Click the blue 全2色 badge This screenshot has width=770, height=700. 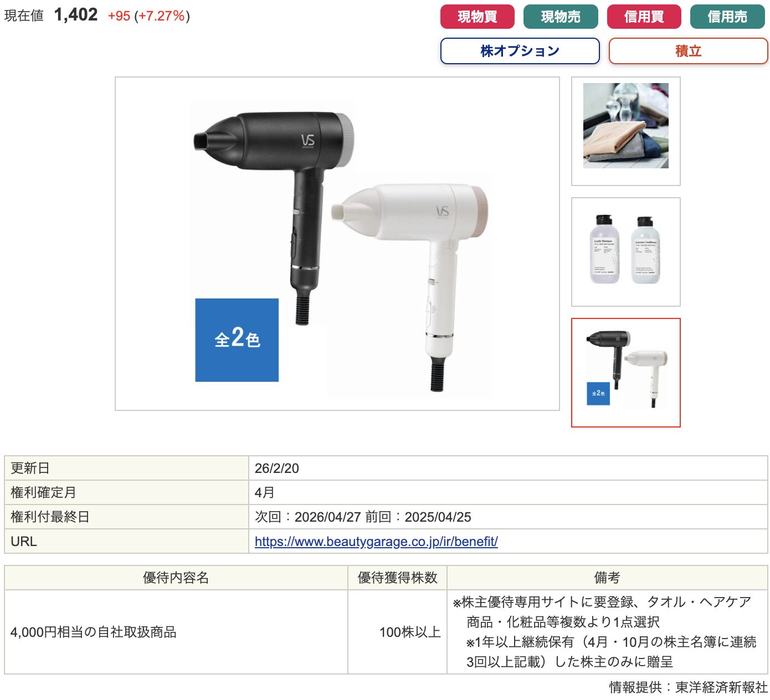(x=237, y=340)
